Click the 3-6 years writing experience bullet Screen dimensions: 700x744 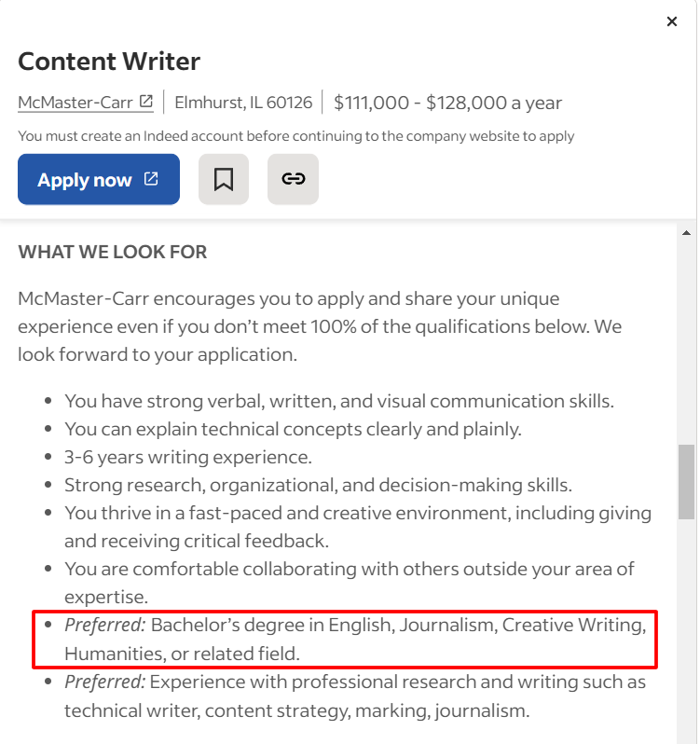coord(187,458)
